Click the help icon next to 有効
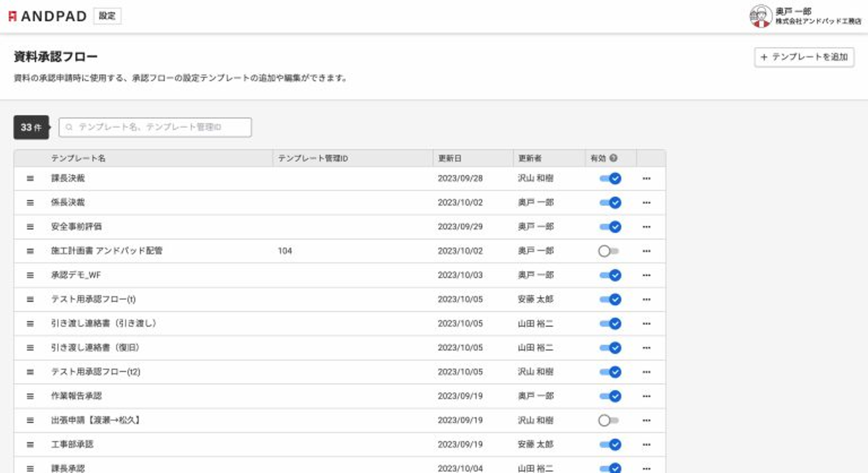The image size is (868, 473). [x=614, y=159]
